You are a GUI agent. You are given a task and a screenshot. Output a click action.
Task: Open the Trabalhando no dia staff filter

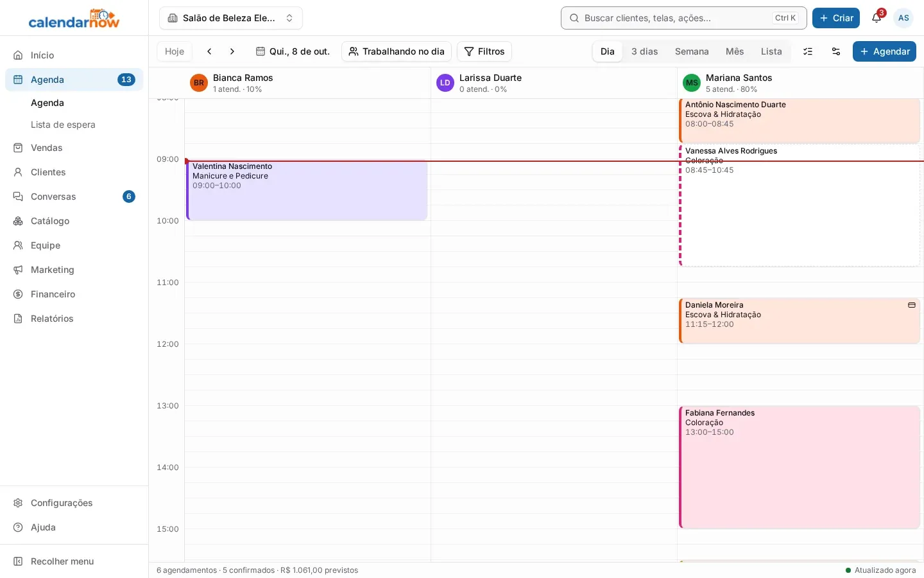tap(397, 51)
